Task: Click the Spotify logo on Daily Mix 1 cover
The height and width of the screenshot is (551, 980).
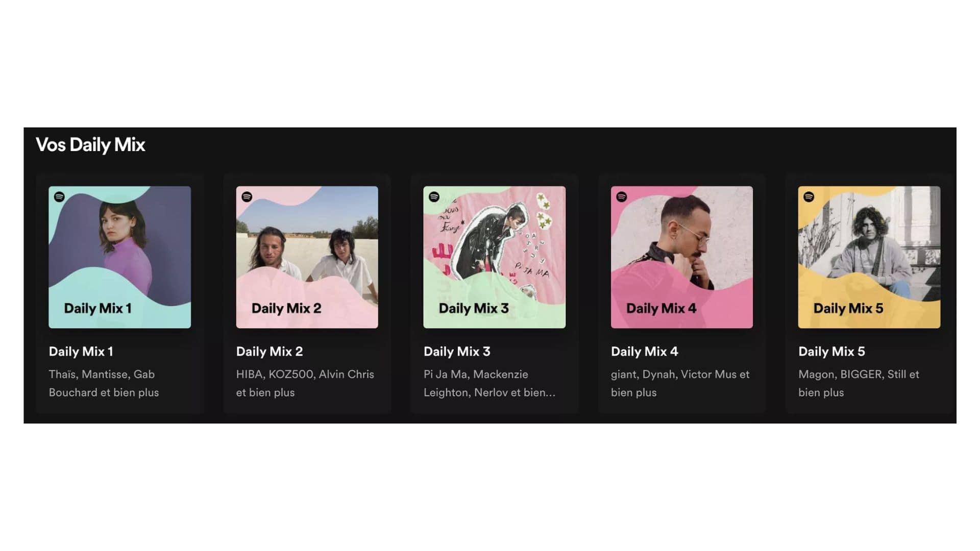Action: [x=59, y=197]
